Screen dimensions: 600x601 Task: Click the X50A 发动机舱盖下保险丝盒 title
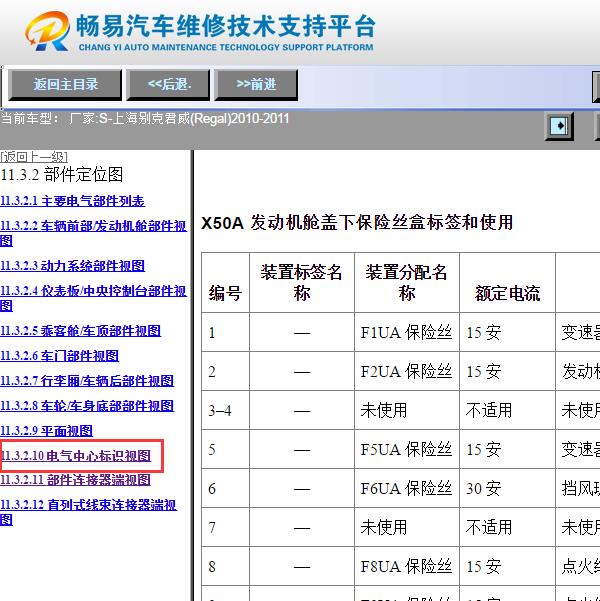357,222
